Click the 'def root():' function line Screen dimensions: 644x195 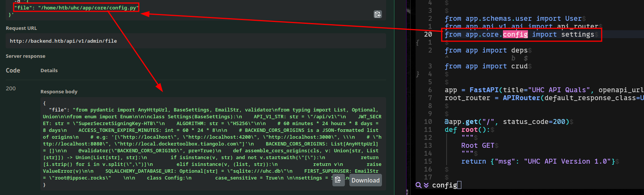coord(467,130)
